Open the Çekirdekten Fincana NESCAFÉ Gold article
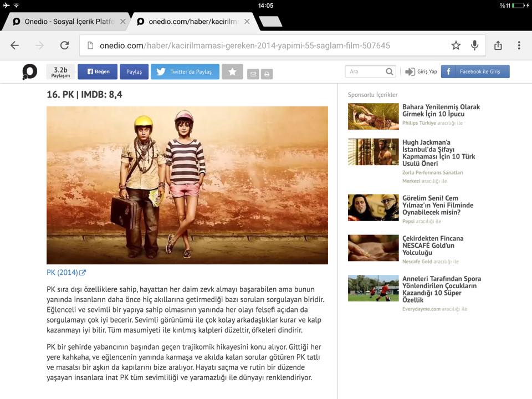Screen dimensions: 532x399 pyautogui.click(x=433, y=245)
